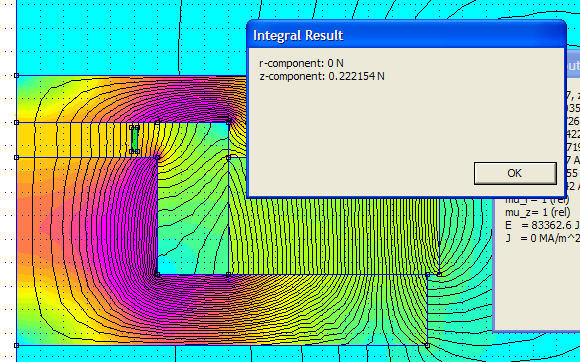Click the z-component 0.222154 N result text
Viewport: 580px width, 362px height.
tap(322, 76)
